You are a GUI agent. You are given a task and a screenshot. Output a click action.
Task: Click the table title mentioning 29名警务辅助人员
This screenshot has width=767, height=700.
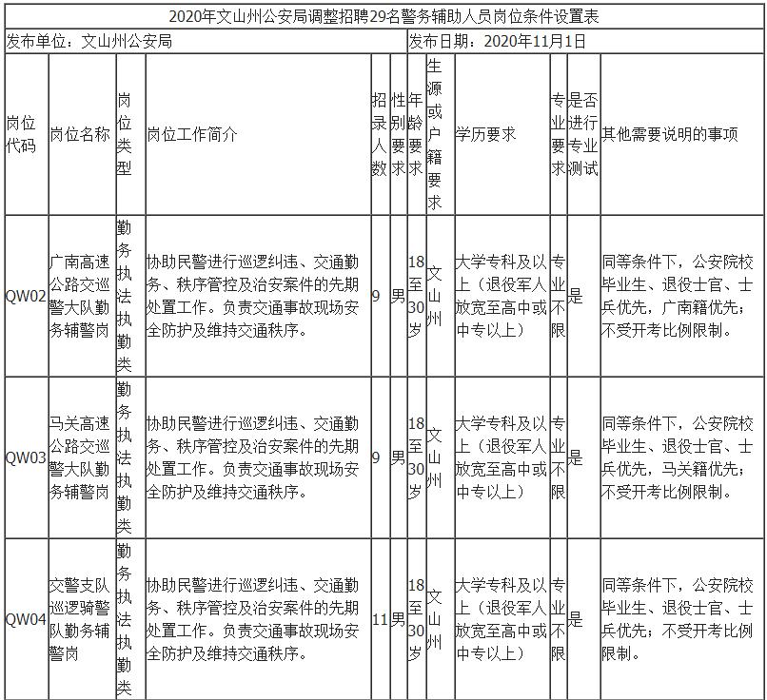coord(384,16)
